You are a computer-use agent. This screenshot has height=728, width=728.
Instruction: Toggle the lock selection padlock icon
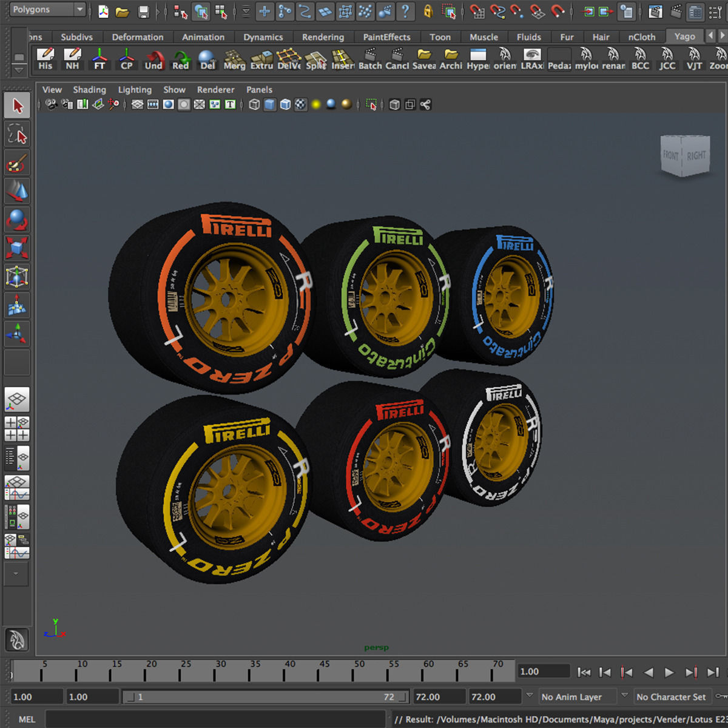(428, 11)
